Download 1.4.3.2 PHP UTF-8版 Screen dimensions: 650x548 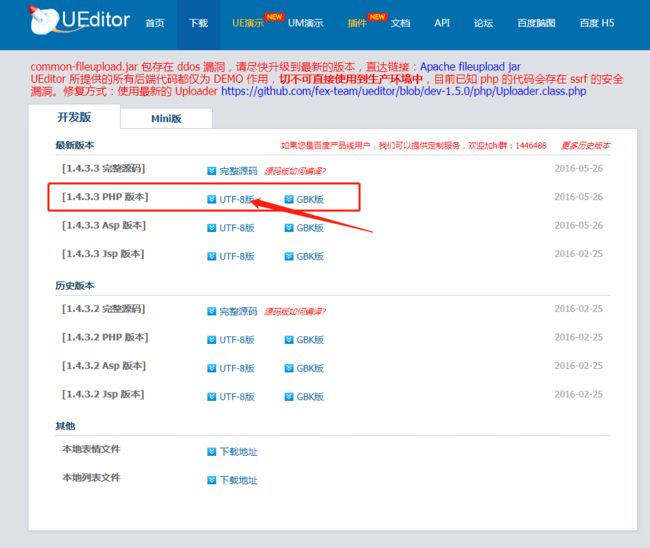click(237, 340)
